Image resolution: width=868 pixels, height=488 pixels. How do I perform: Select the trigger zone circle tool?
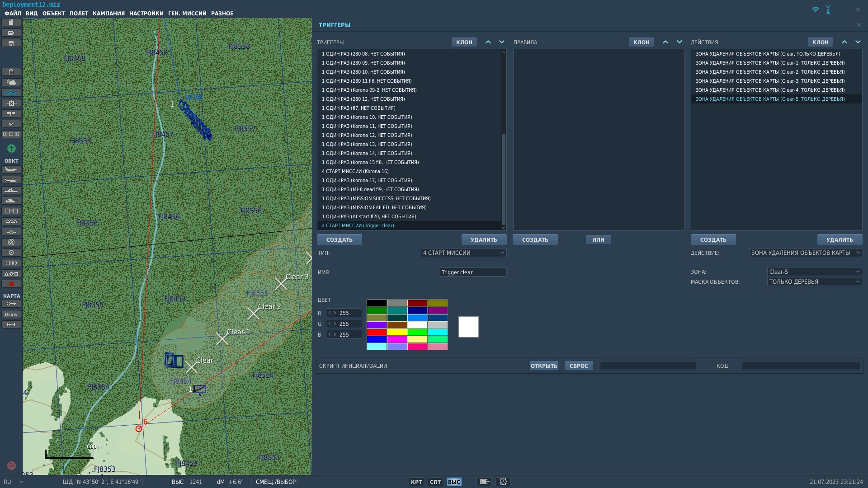pyautogui.click(x=11, y=242)
